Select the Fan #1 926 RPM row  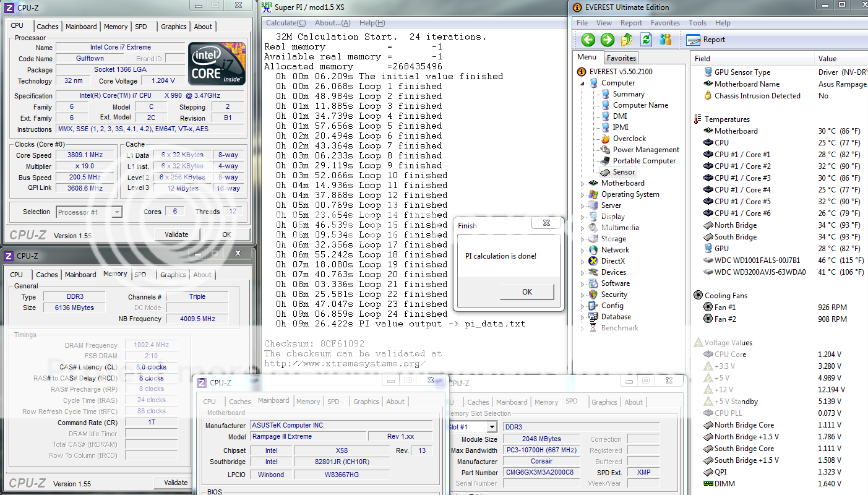tap(781, 308)
